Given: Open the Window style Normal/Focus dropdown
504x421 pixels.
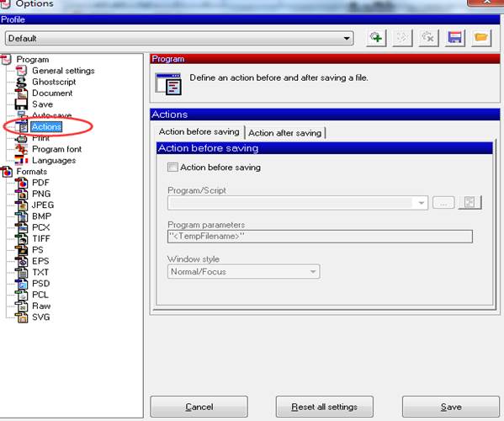Looking at the screenshot, I should (244, 272).
